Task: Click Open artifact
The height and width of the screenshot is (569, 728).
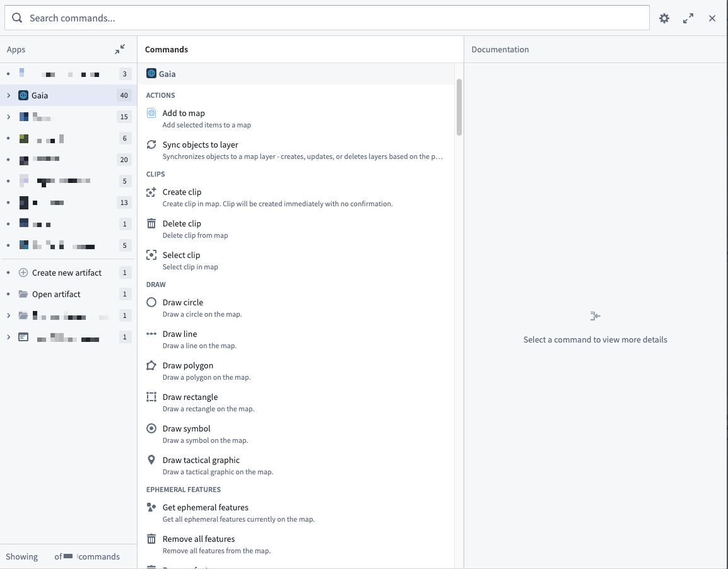Action: coord(56,294)
